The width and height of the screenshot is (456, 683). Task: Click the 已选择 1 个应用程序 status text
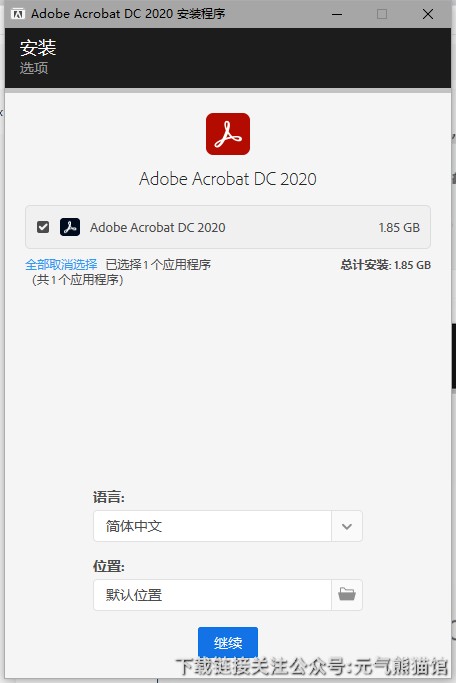tap(158, 264)
